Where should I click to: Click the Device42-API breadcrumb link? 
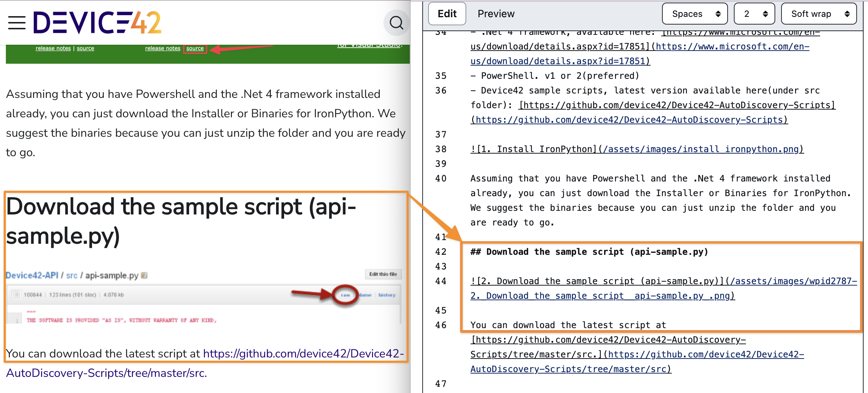point(32,275)
